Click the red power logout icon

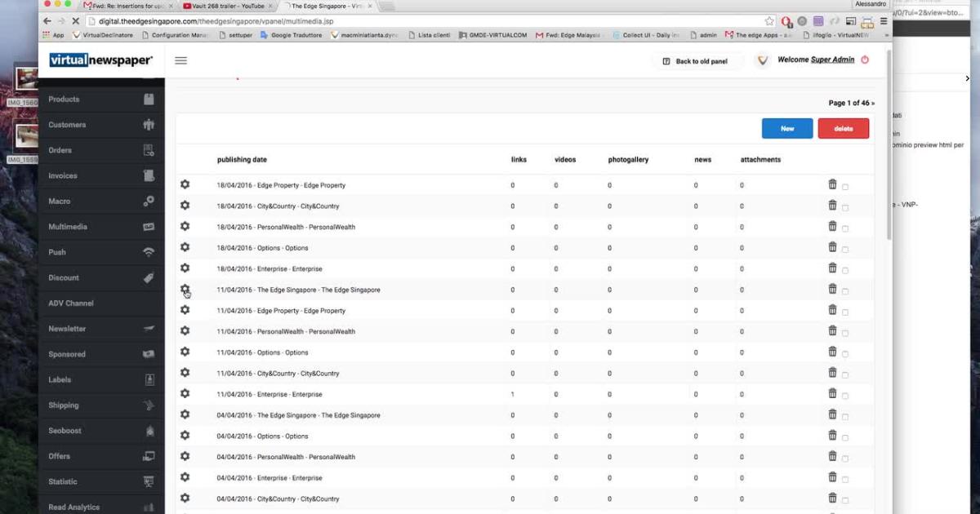click(865, 60)
